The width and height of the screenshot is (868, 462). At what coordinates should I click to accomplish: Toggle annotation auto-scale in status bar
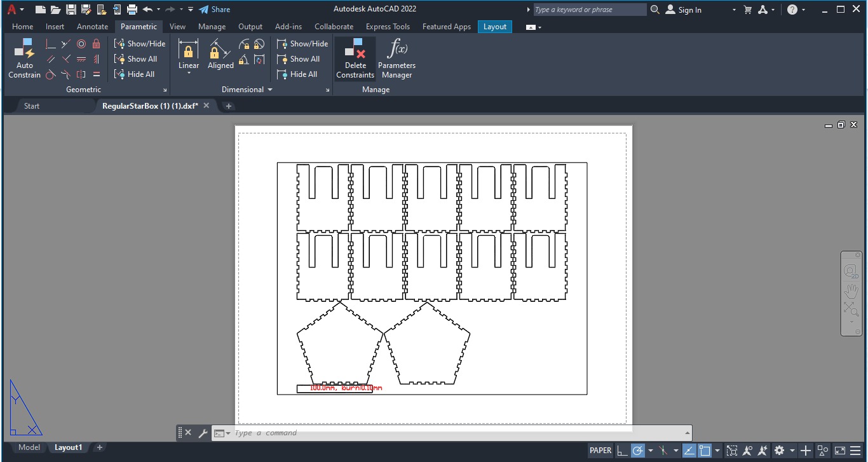tap(762, 451)
